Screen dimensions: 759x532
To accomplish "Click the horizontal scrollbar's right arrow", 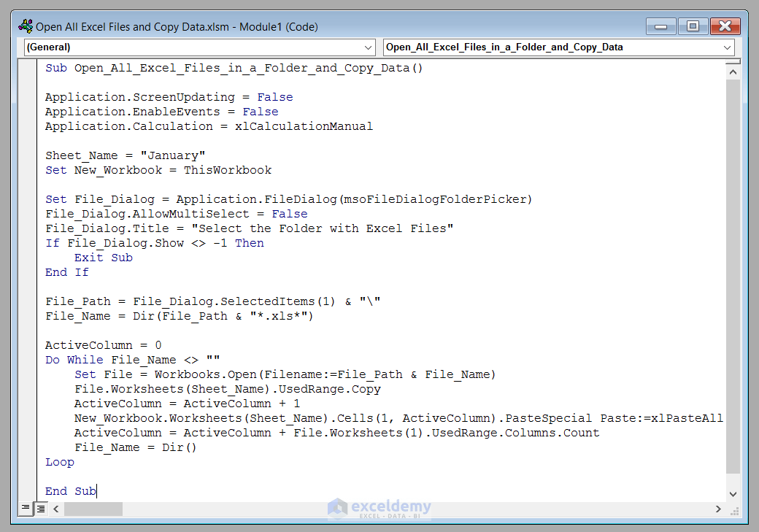I will pyautogui.click(x=718, y=509).
